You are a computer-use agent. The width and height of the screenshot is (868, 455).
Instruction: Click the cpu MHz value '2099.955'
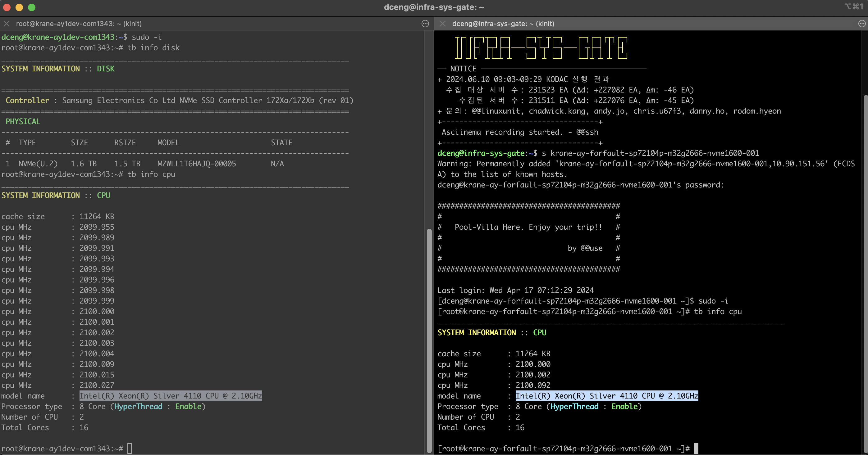click(97, 227)
